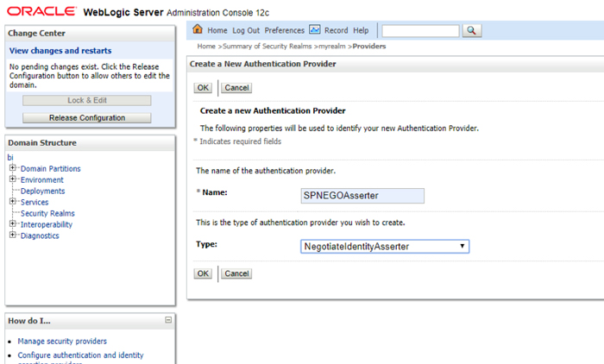Click the Indicates required fields note
The image size is (604, 364).
241,141
